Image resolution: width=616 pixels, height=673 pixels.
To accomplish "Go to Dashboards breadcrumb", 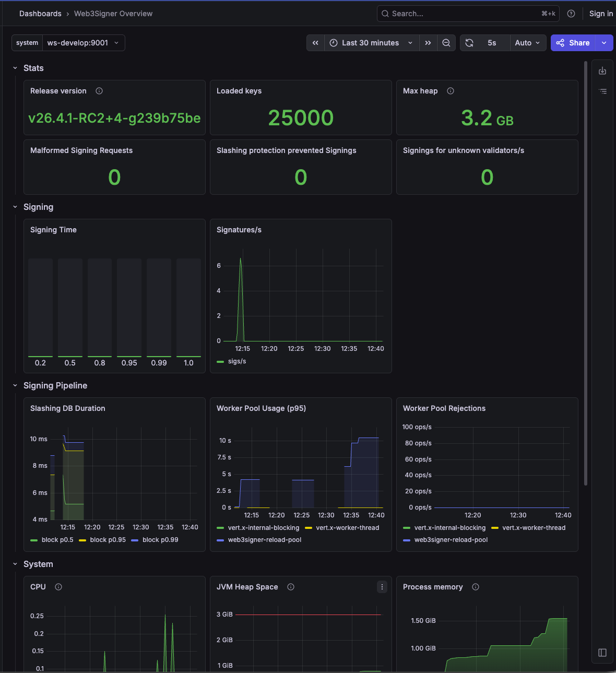I will (x=40, y=14).
